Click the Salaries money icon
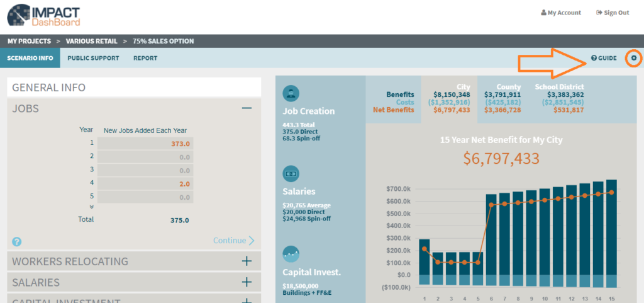This screenshot has height=303, width=644. [x=291, y=174]
